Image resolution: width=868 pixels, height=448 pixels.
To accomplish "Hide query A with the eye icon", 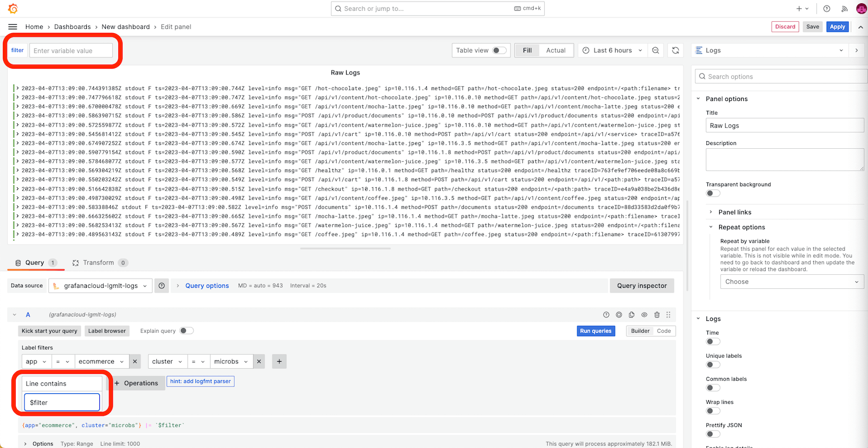I will pyautogui.click(x=644, y=315).
